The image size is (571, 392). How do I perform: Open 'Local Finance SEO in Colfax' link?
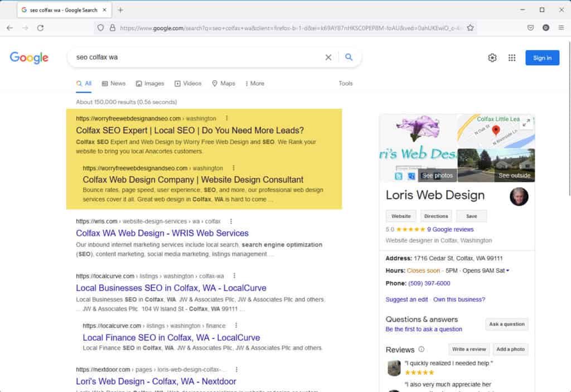click(x=171, y=338)
